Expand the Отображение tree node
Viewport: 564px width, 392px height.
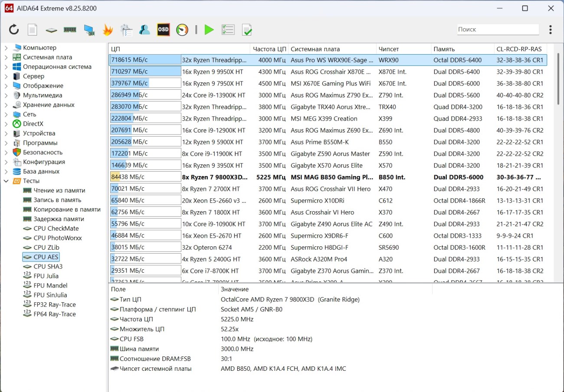tap(6, 86)
